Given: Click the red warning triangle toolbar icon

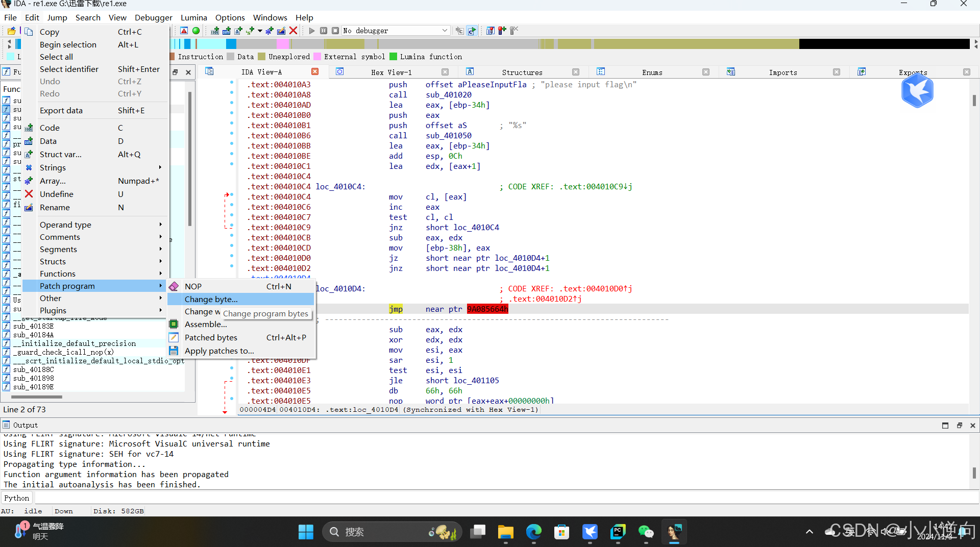Looking at the screenshot, I should point(184,31).
